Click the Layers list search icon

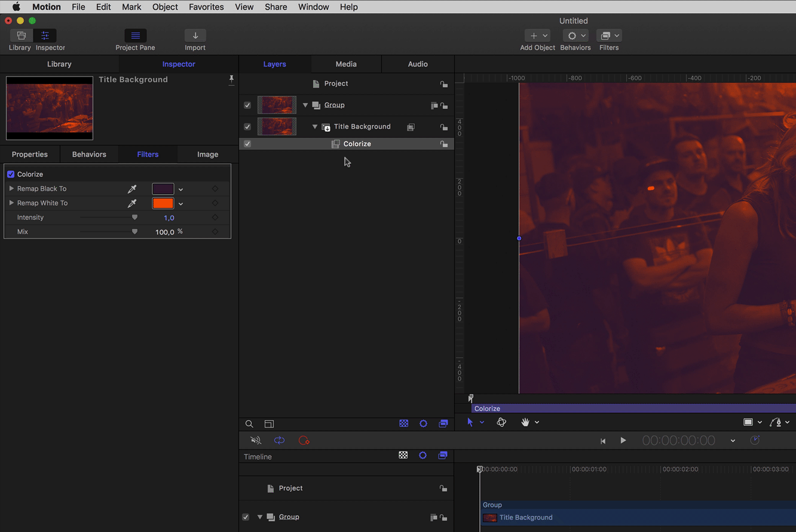click(249, 424)
